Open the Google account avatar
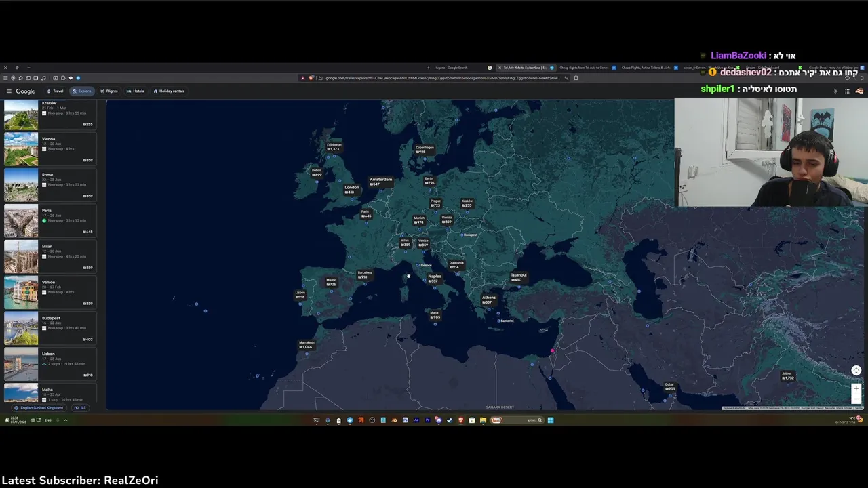The height and width of the screenshot is (488, 868). [859, 91]
